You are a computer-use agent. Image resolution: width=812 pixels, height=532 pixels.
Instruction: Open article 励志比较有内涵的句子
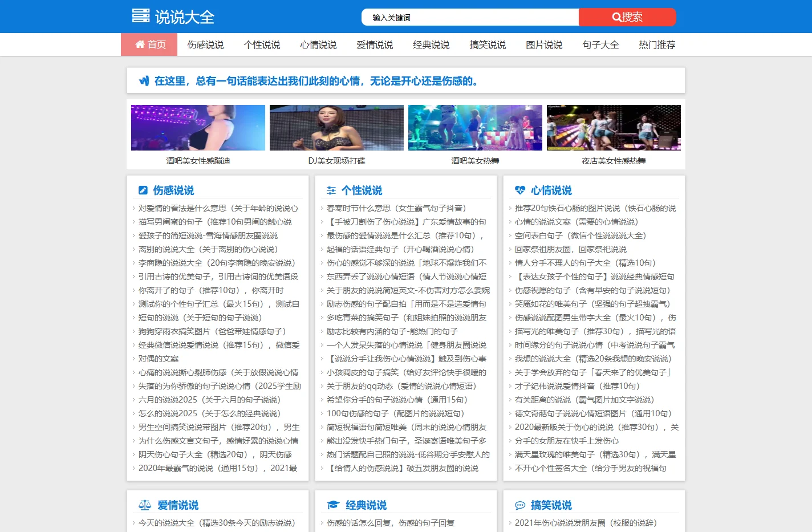point(392,331)
